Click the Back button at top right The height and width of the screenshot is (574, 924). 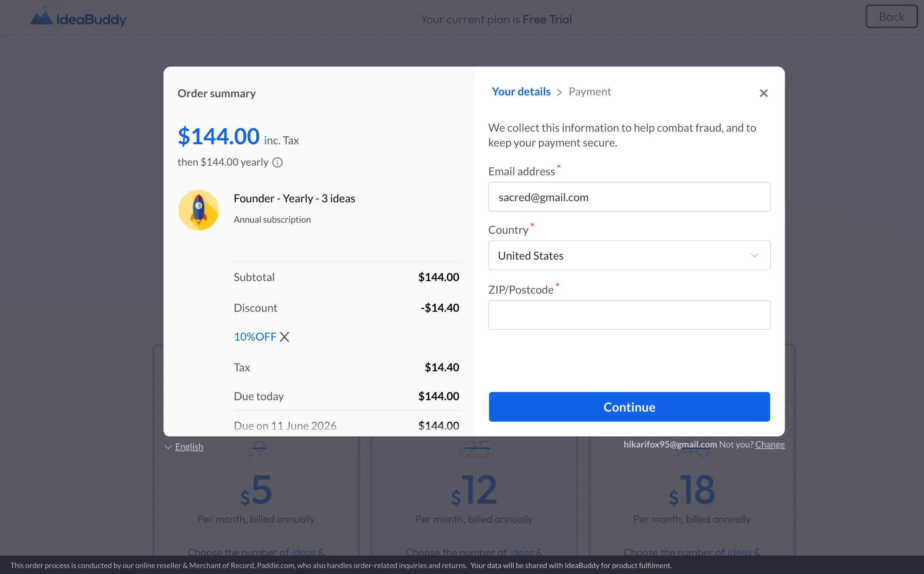point(891,17)
